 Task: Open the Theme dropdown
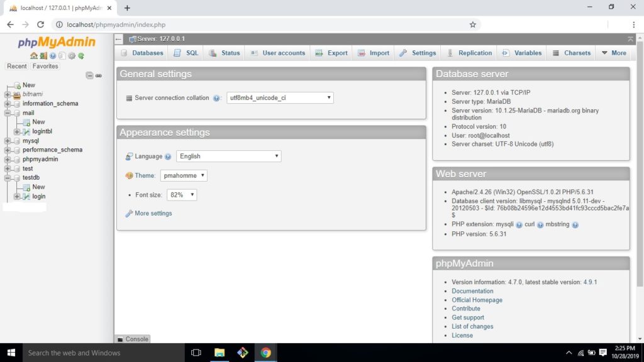184,175
